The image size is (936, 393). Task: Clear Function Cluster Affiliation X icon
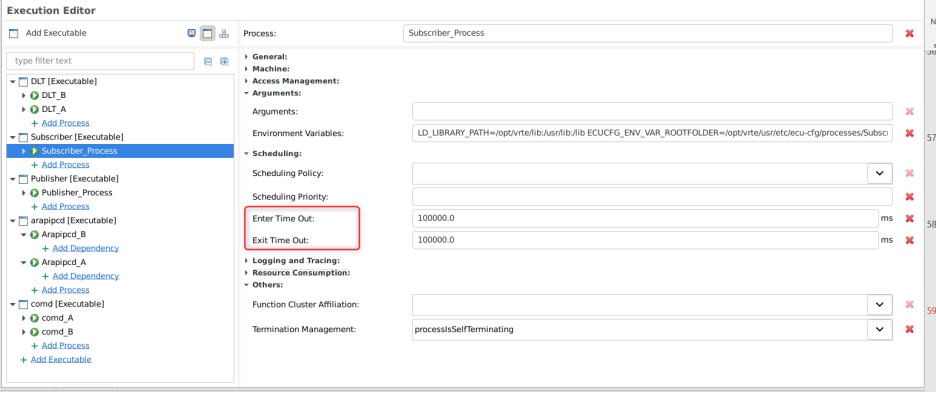click(x=909, y=305)
